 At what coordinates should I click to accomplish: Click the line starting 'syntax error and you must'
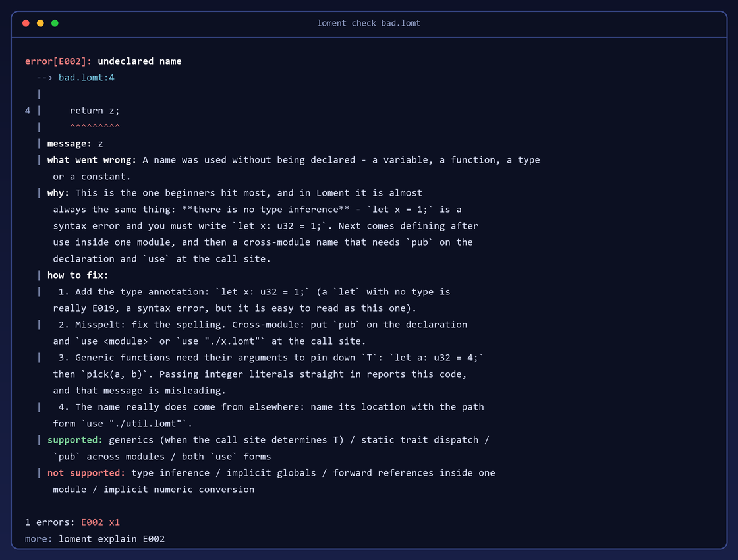point(266,226)
